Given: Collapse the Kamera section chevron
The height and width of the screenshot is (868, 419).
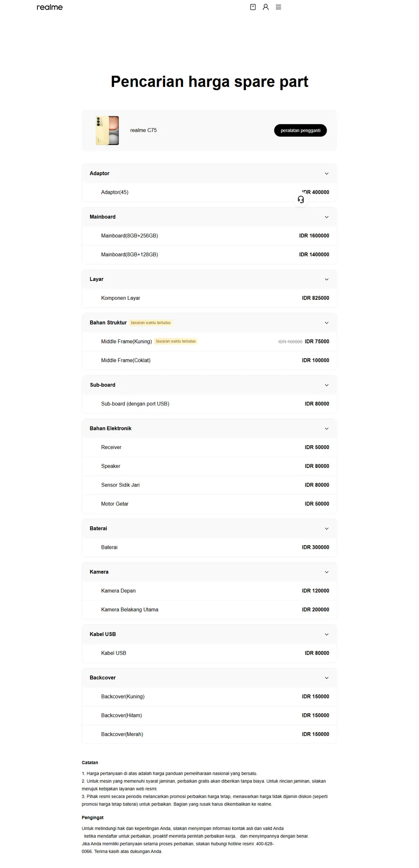Looking at the screenshot, I should click(327, 572).
